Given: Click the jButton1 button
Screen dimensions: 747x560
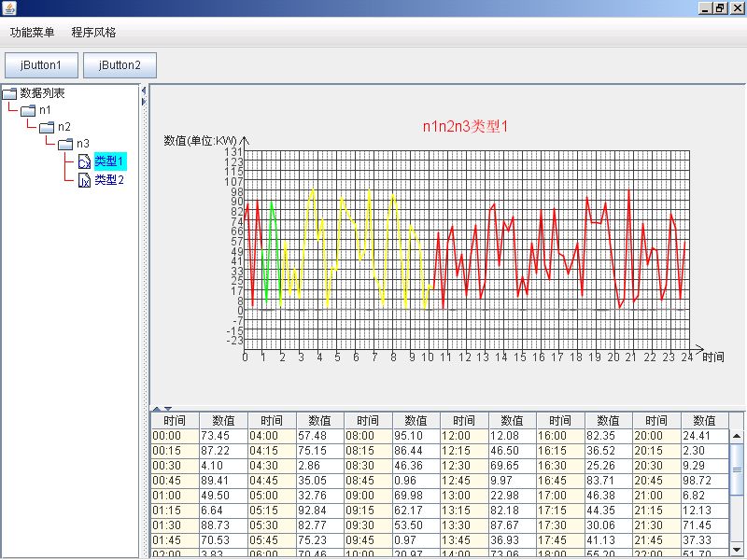Looking at the screenshot, I should click(x=41, y=65).
